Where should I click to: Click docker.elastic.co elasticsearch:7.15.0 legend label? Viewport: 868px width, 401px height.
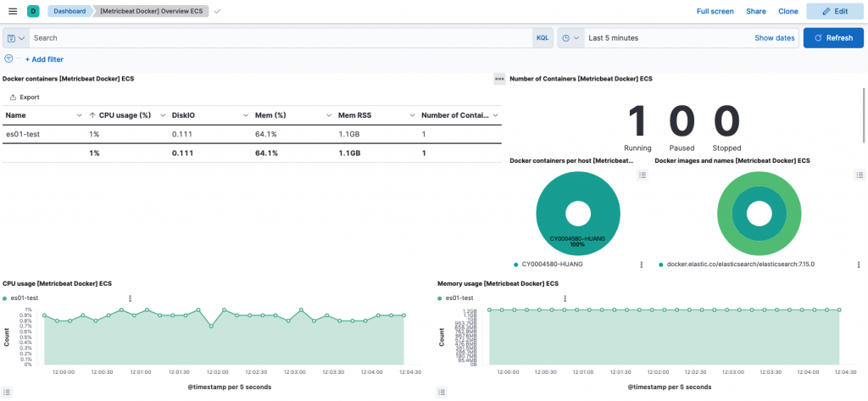pos(741,265)
